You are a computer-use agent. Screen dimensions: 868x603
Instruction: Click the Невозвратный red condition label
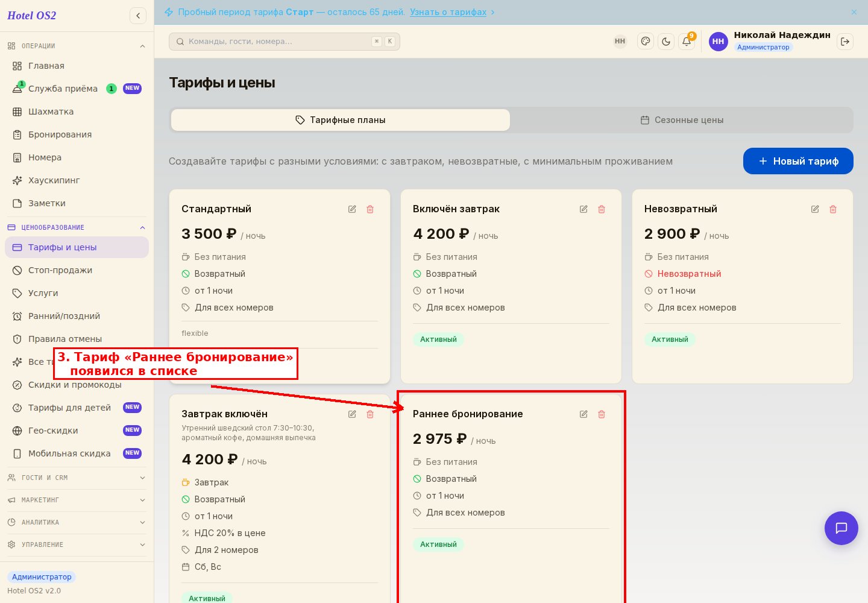click(x=689, y=274)
